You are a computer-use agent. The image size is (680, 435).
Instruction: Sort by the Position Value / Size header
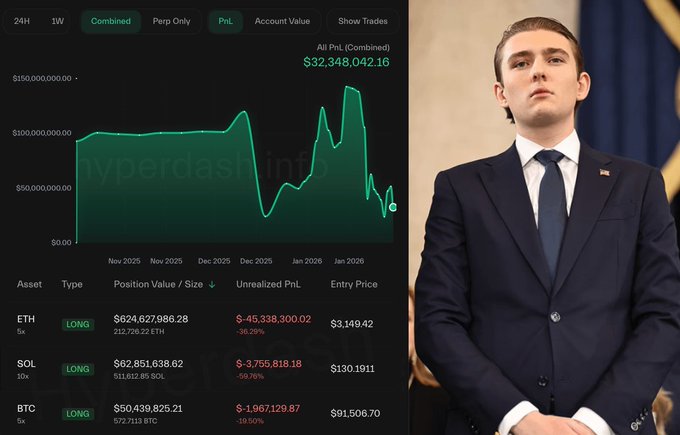pyautogui.click(x=158, y=284)
